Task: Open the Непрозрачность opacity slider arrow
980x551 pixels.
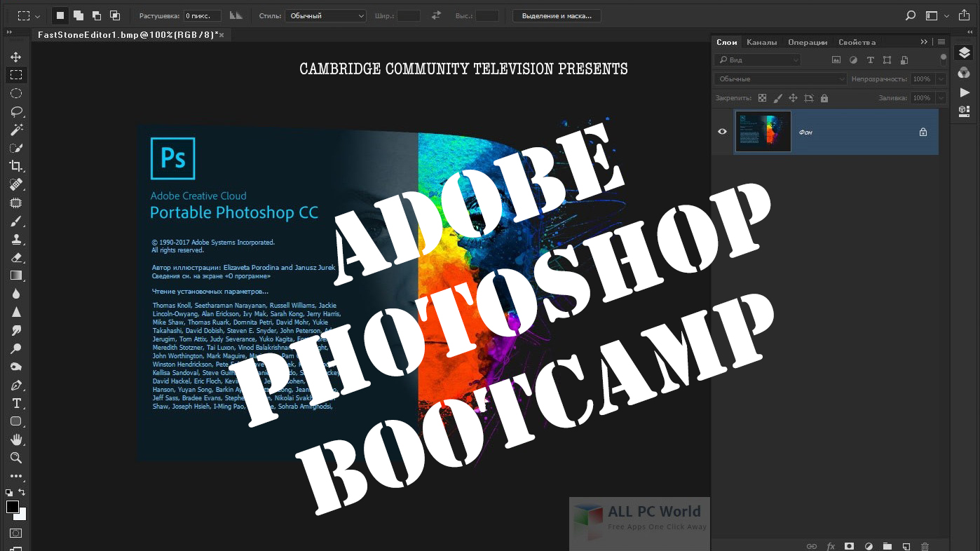Action: tap(940, 79)
